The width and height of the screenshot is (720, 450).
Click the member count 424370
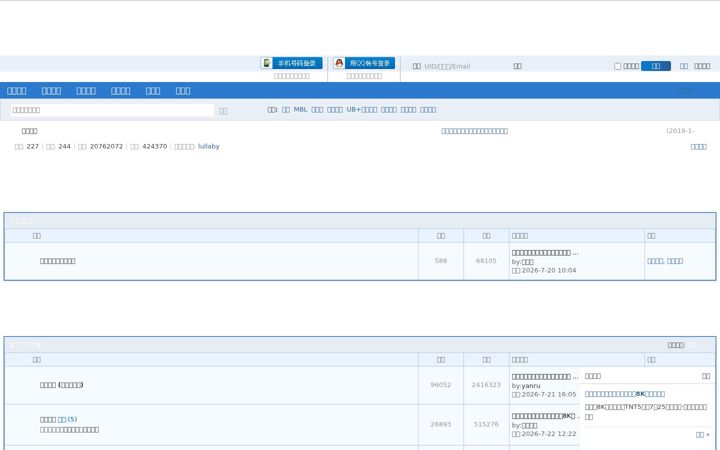(x=155, y=146)
